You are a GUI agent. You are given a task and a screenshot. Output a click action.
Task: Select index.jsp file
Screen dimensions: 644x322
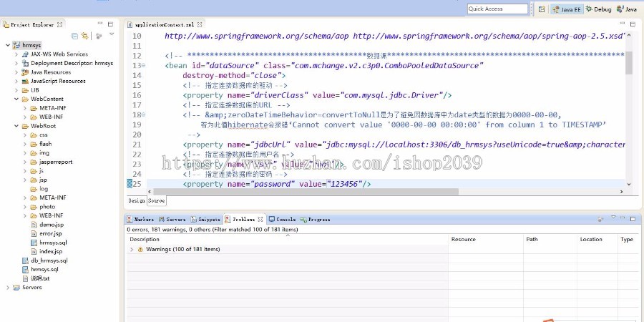51,251
